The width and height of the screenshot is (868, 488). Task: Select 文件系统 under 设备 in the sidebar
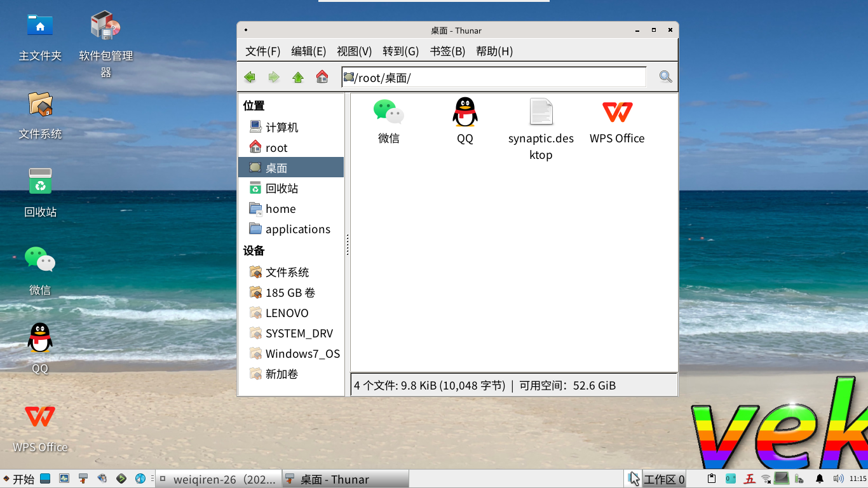click(x=291, y=272)
